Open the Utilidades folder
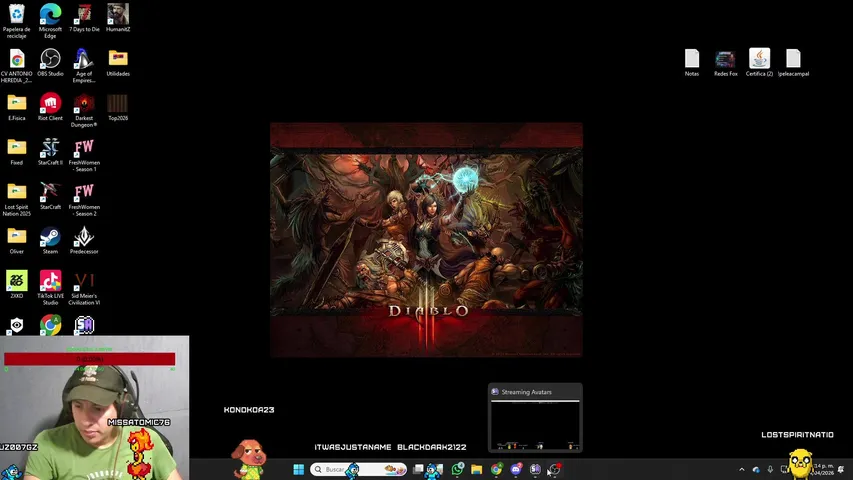The image size is (853, 480). (118, 63)
